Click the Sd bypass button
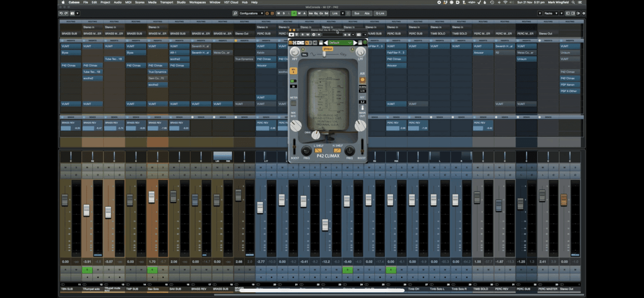Image resolution: width=644 pixels, height=298 pixels. coord(326,13)
